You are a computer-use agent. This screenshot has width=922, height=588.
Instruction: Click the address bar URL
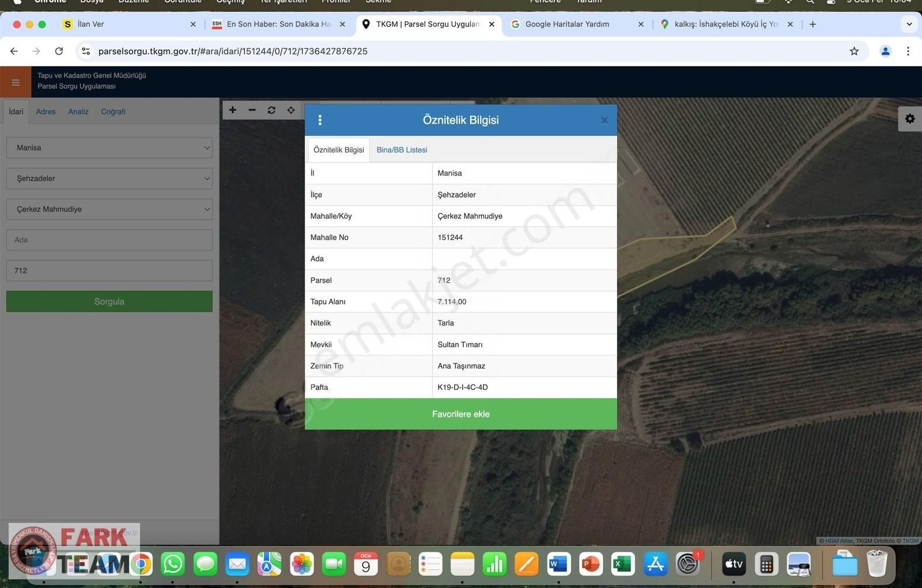(233, 51)
